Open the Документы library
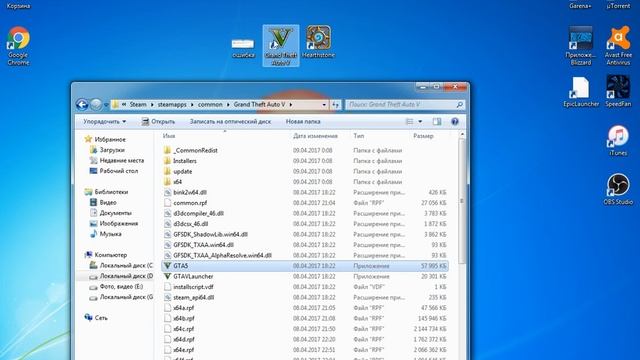Image resolution: width=640 pixels, height=360 pixels. [111, 213]
